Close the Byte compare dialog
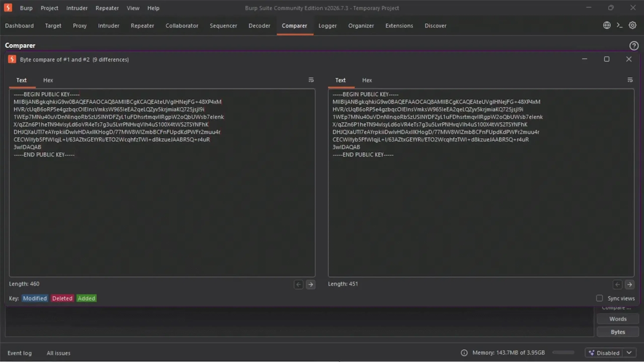 tap(629, 59)
